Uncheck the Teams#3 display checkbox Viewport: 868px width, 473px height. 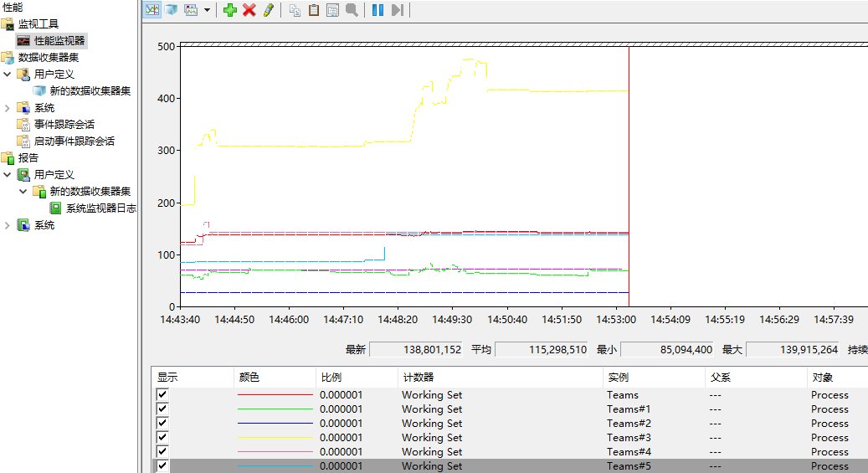coord(162,437)
